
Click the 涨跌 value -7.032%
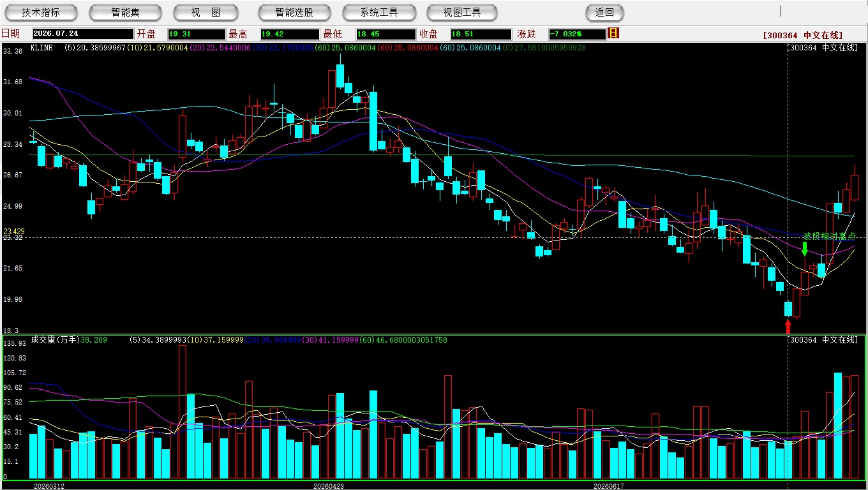[577, 34]
